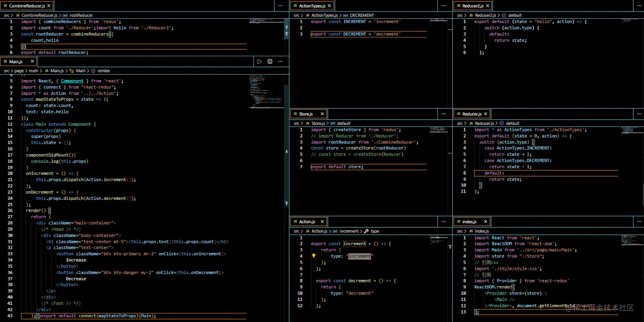Close the ActionTypes.js tab
This screenshot has height=322, width=644.
[330, 6]
